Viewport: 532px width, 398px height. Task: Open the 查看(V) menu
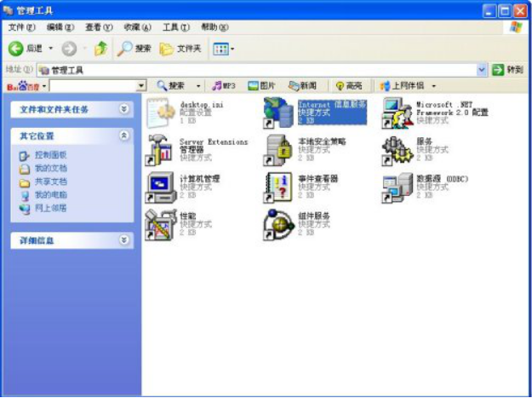click(99, 27)
